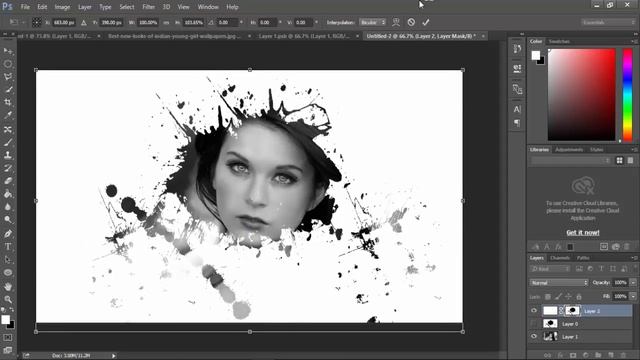Open the collapsed Character panel icon
Screen dimensions: 640x360
(517, 109)
